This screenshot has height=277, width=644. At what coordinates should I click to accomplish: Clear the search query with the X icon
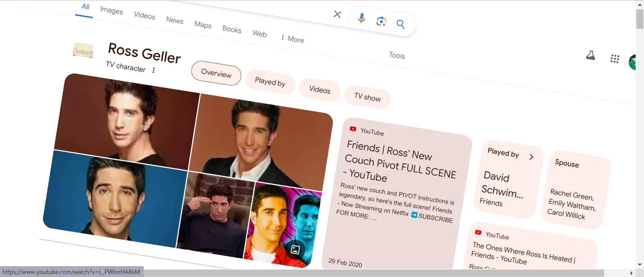pyautogui.click(x=337, y=14)
